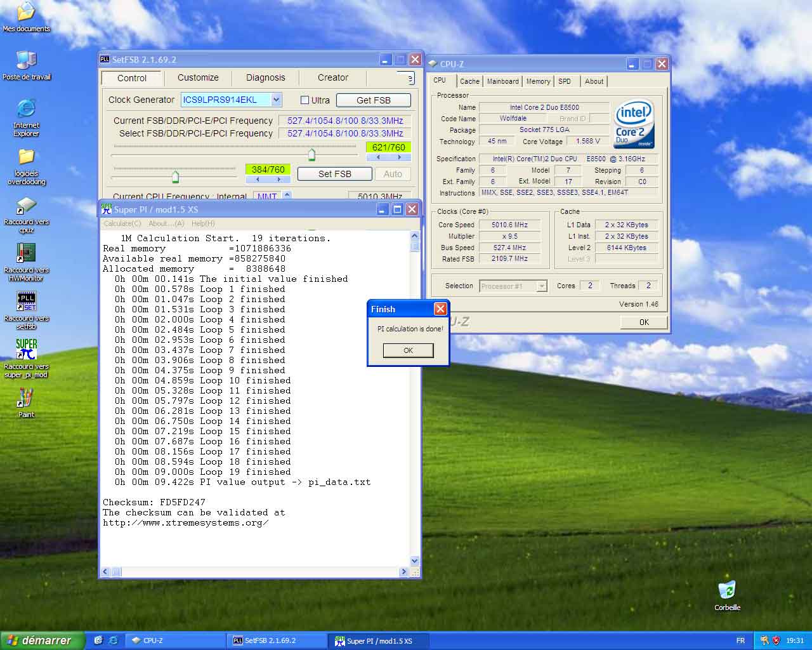Image resolution: width=812 pixels, height=650 pixels.
Task: Open Memory tab in CPU-Z
Action: (x=538, y=81)
